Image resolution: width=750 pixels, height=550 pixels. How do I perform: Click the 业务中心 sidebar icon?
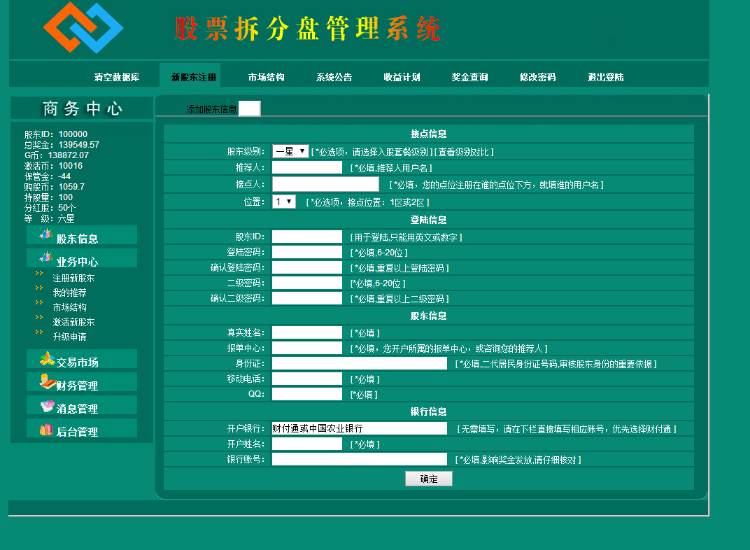pos(46,258)
